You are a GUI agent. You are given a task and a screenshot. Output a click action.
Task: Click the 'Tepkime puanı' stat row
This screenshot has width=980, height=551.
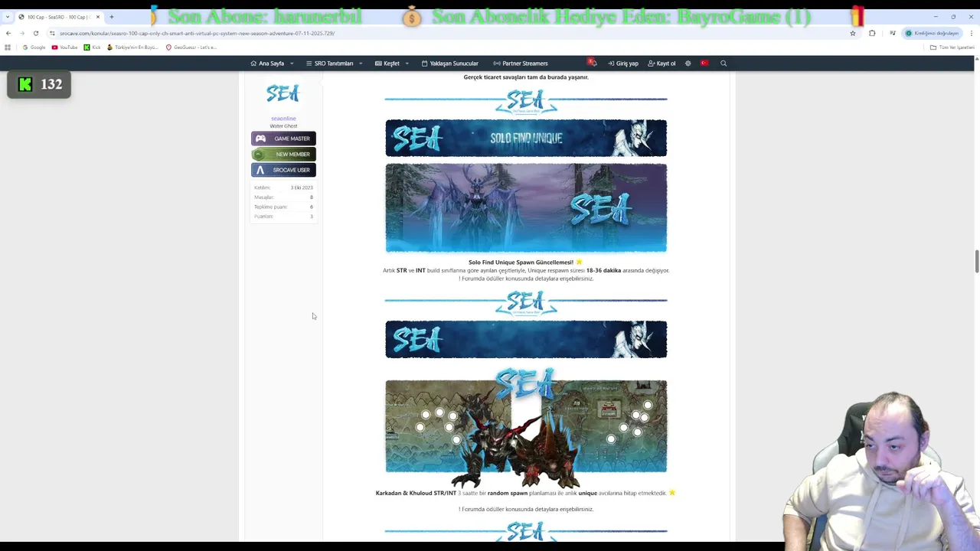283,207
